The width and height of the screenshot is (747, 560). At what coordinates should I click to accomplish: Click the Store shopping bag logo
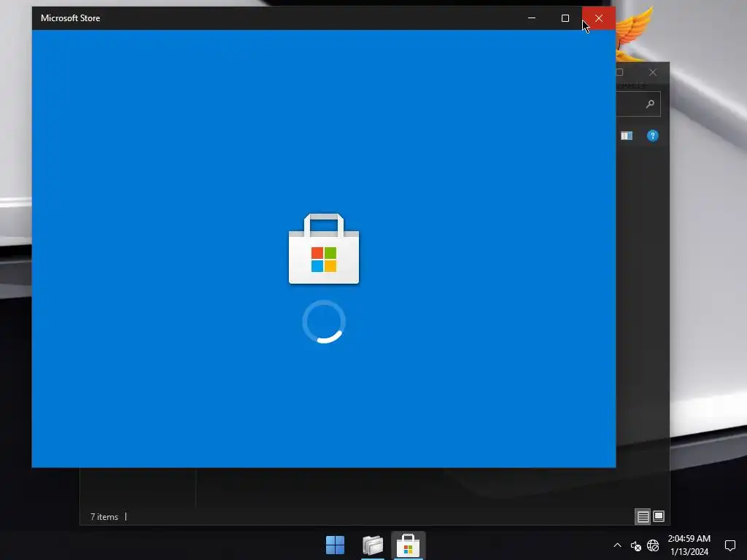click(324, 249)
